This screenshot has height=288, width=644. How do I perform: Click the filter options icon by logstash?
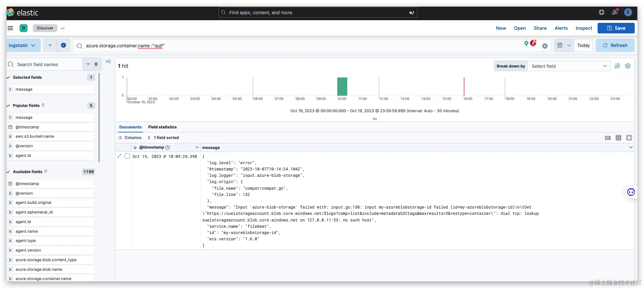(x=50, y=45)
